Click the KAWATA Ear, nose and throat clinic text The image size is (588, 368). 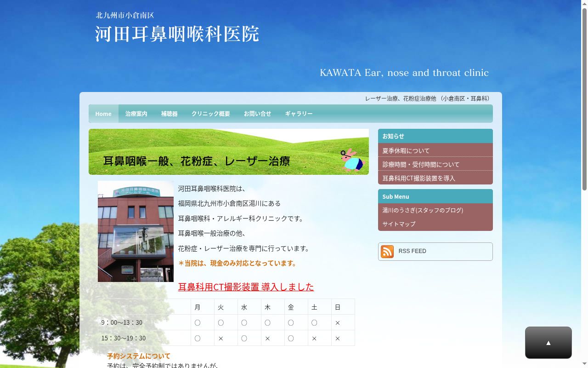click(404, 73)
